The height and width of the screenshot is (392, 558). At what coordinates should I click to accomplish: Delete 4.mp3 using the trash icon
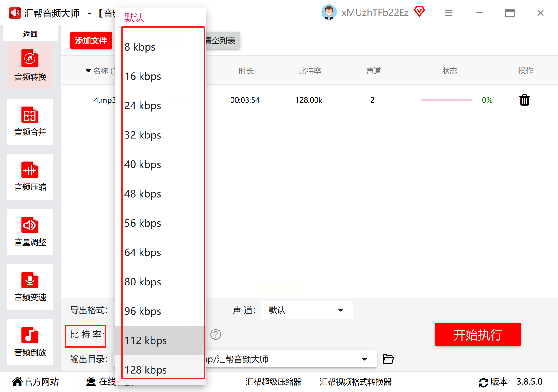point(525,100)
